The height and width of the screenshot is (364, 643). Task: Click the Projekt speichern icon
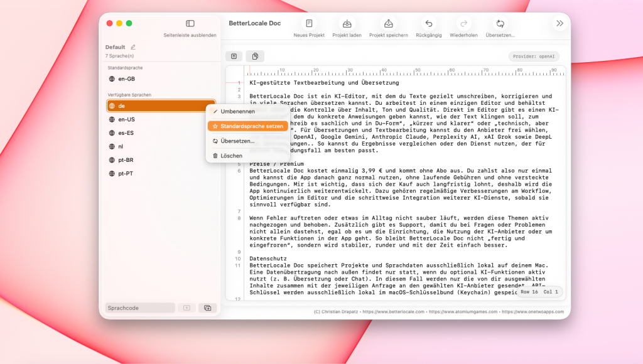click(388, 24)
